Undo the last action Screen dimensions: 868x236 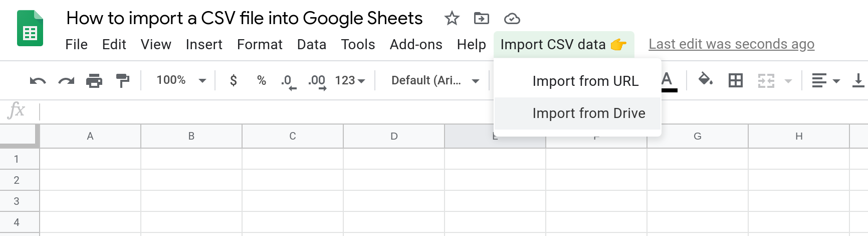click(x=38, y=80)
